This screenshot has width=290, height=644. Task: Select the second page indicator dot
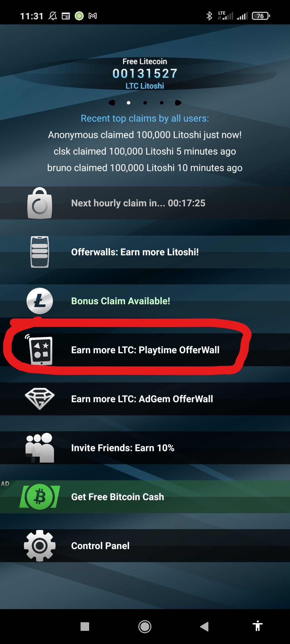pos(145,103)
